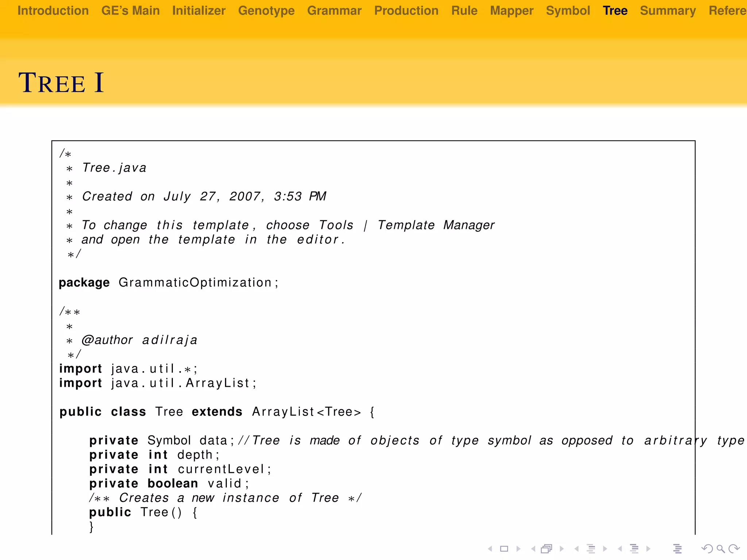The width and height of the screenshot is (747, 560).
Task: Open the Production section
Action: 406,11
